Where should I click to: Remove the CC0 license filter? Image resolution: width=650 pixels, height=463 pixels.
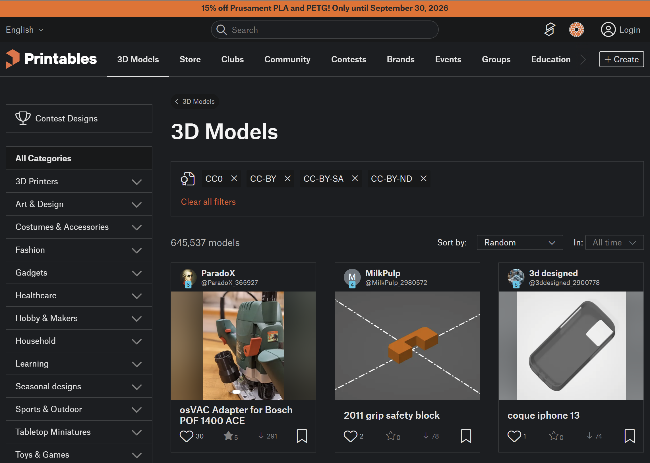coord(234,178)
